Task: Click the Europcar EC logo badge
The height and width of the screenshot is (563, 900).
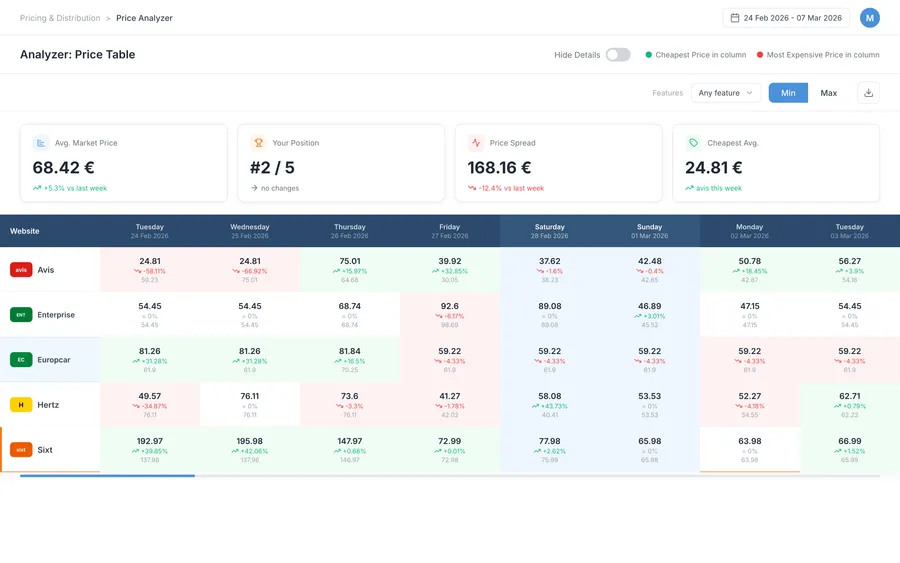Action: click(x=21, y=360)
